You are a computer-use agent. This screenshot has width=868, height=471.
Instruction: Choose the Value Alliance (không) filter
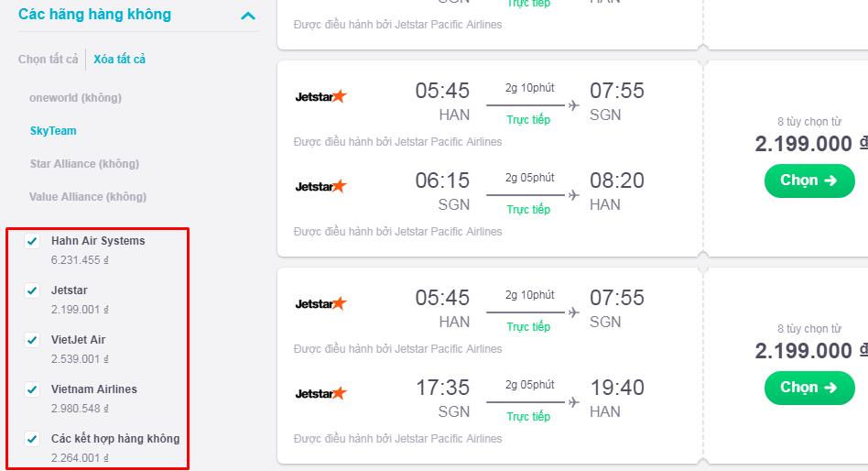[x=88, y=197]
